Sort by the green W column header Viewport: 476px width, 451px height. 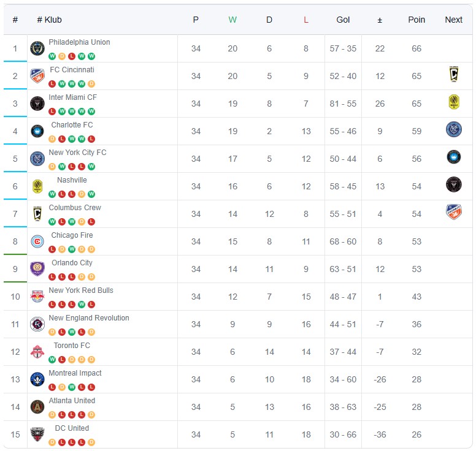coord(232,20)
